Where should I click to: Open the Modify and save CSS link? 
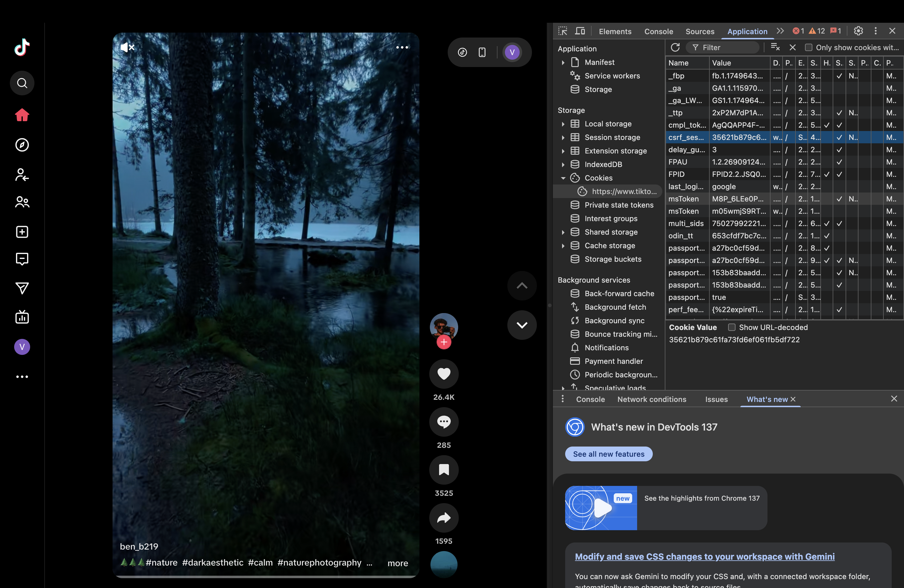704,556
